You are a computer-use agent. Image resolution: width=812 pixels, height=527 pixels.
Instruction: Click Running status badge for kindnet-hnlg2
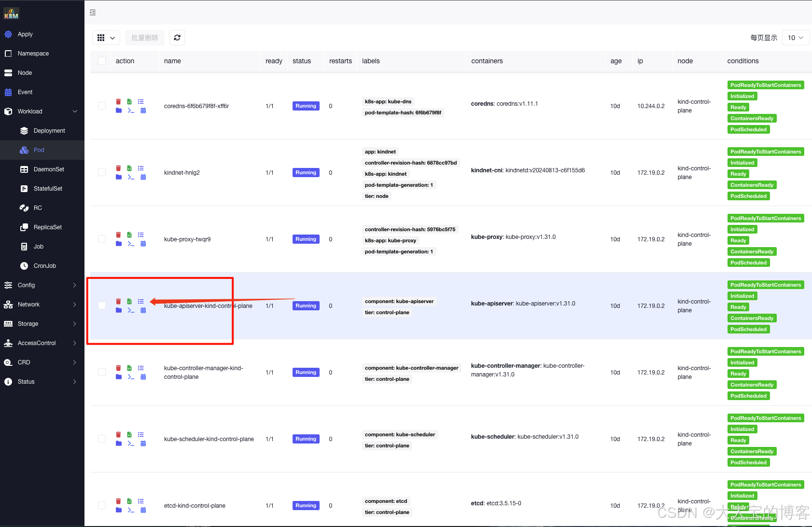point(306,172)
